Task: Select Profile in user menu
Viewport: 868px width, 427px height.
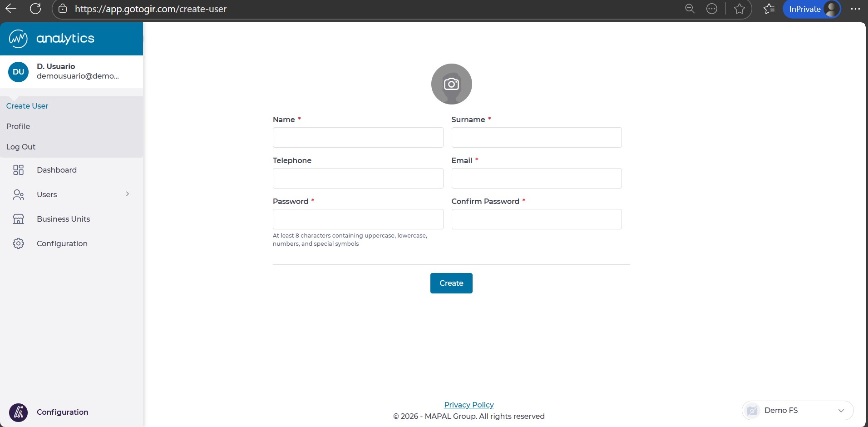Action: pos(18,126)
